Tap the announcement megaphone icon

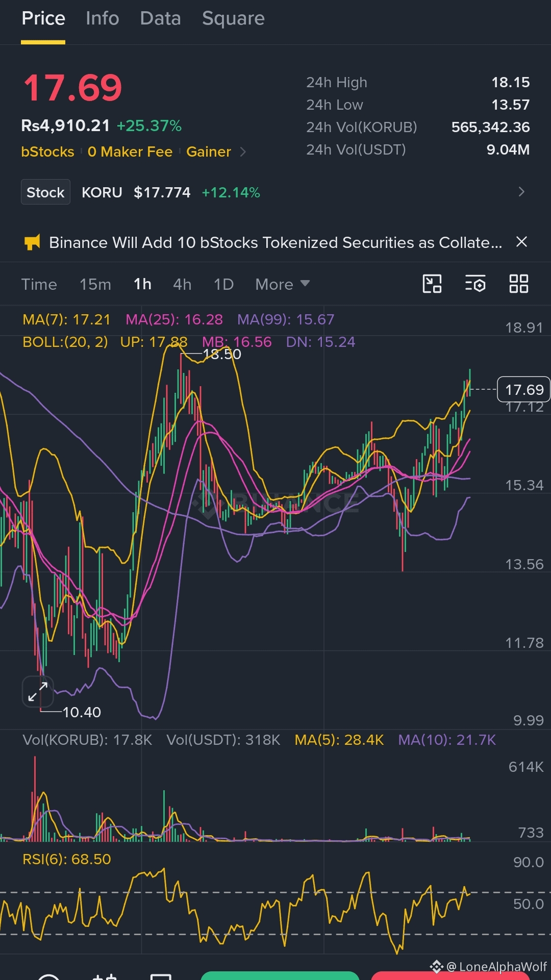pos(32,242)
